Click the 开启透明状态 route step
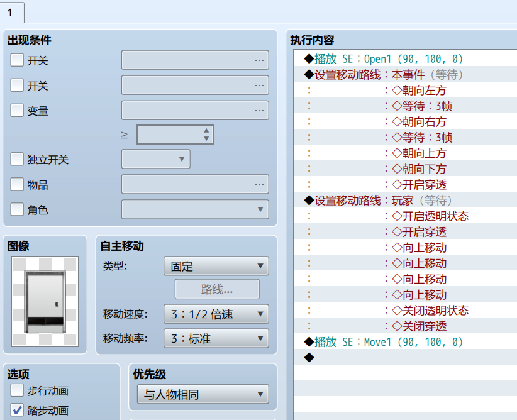This screenshot has width=517, height=420. [406, 216]
